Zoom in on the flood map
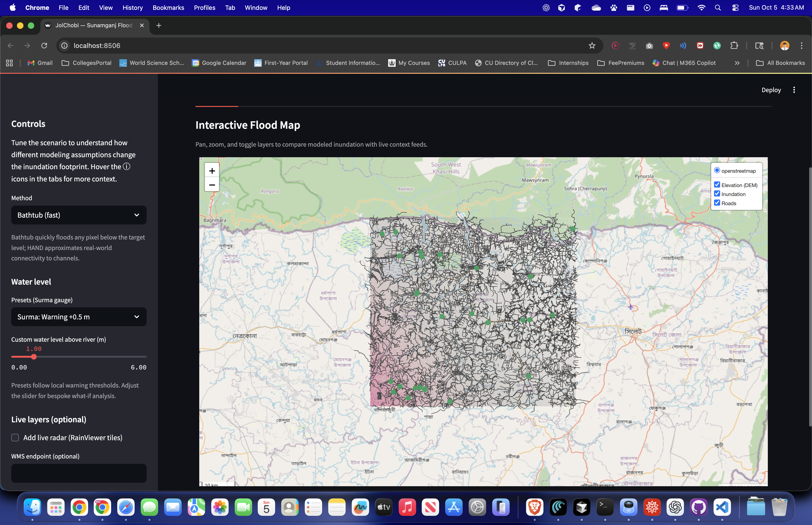The image size is (812, 525). pyautogui.click(x=212, y=171)
